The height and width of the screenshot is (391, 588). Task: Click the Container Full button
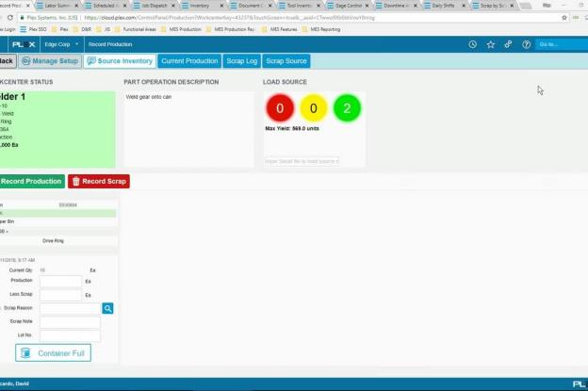pyautogui.click(x=54, y=352)
